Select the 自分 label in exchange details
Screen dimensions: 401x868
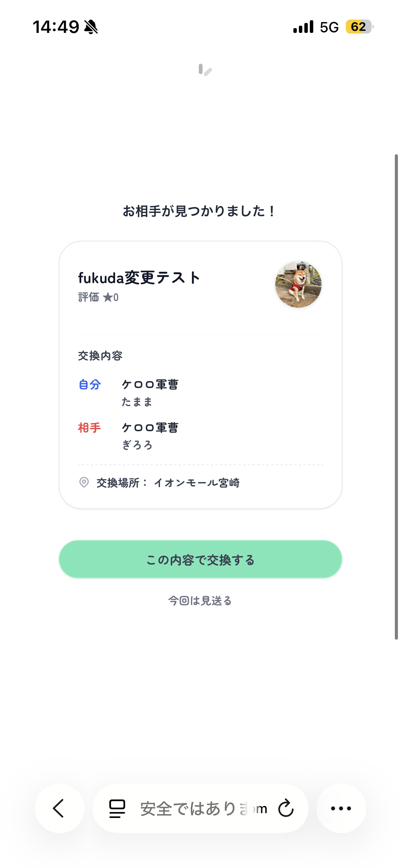(89, 385)
